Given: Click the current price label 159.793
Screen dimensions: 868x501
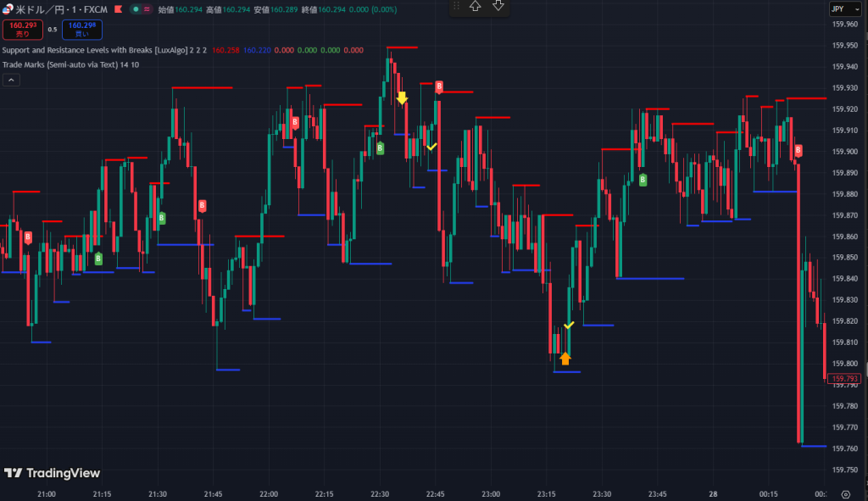Looking at the screenshot, I should [x=845, y=379].
